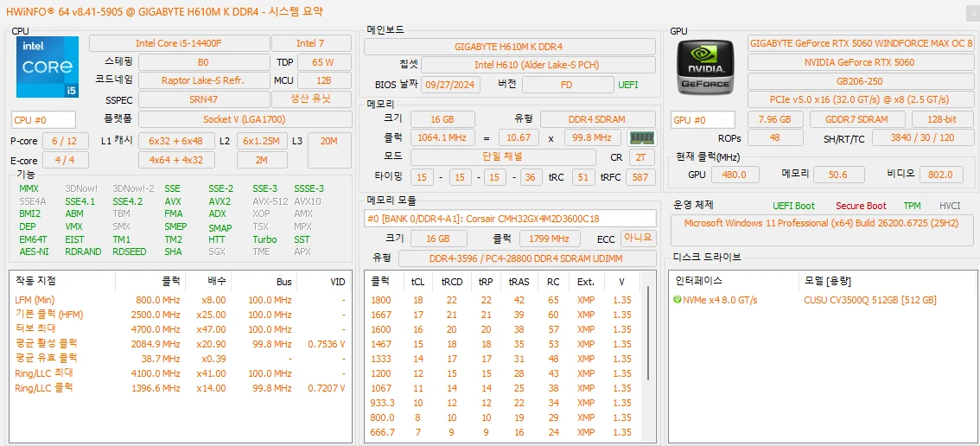Click the VID column header
The height and width of the screenshot is (446, 980).
(323, 282)
